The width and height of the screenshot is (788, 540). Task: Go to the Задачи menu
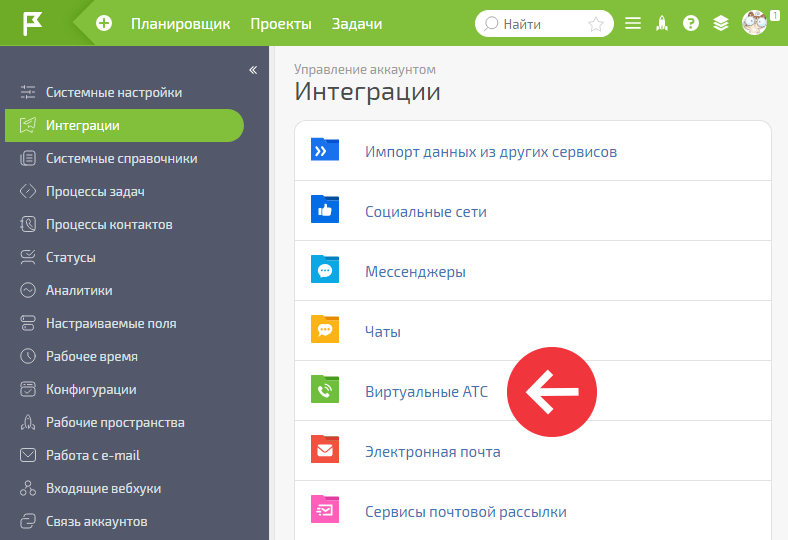(x=357, y=24)
